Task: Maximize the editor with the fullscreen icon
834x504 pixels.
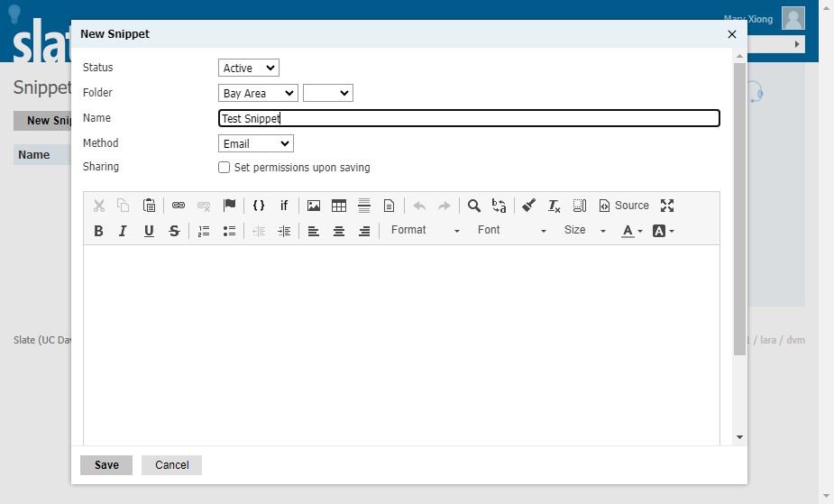Action: coord(667,206)
